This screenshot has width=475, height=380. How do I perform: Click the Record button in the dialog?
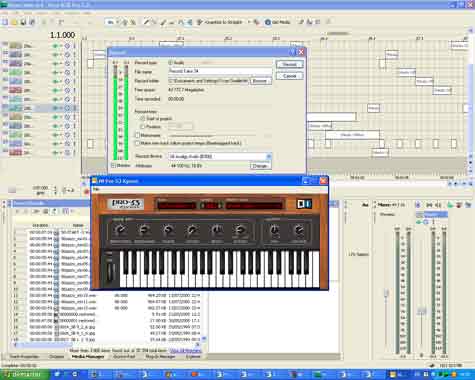pos(289,64)
